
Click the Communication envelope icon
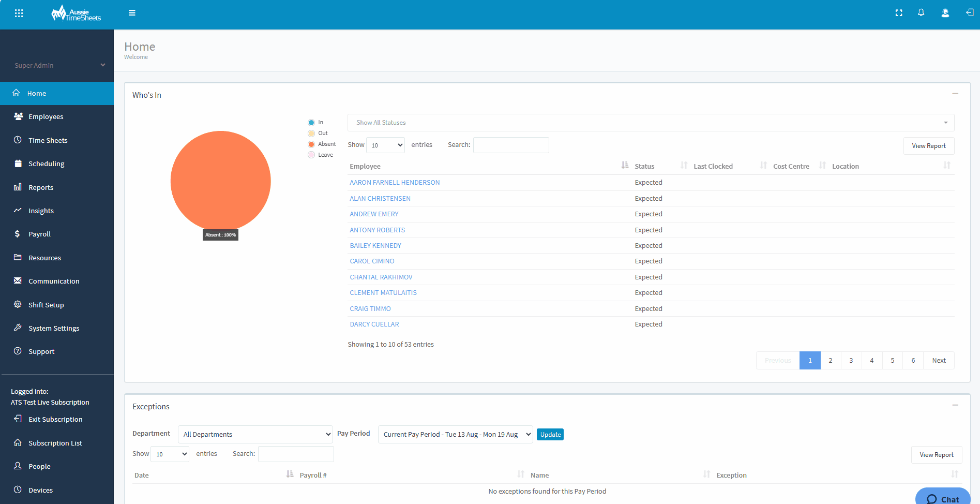pos(18,280)
